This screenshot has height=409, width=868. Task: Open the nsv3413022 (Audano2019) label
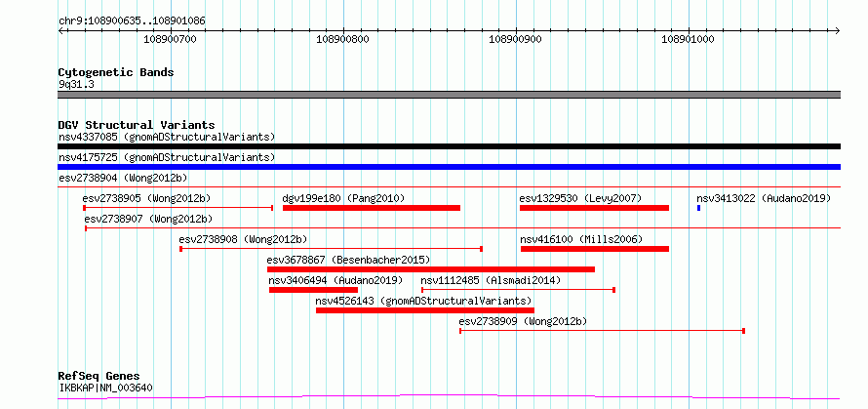point(764,198)
